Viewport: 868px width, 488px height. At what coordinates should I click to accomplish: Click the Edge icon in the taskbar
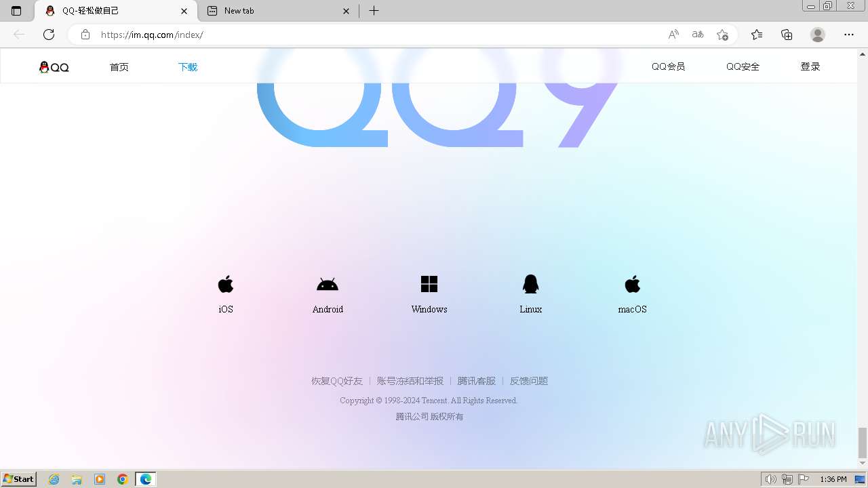146,479
